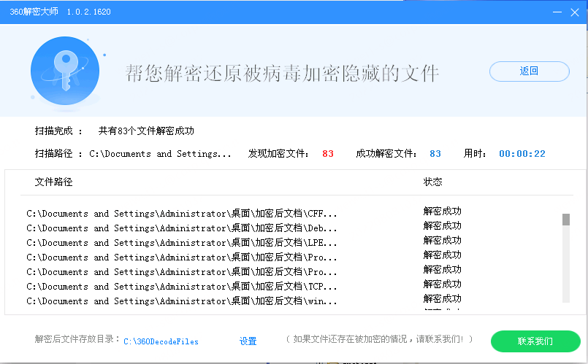Select the file row ending in win...
This screenshot has width=588, height=364.
[181, 301]
